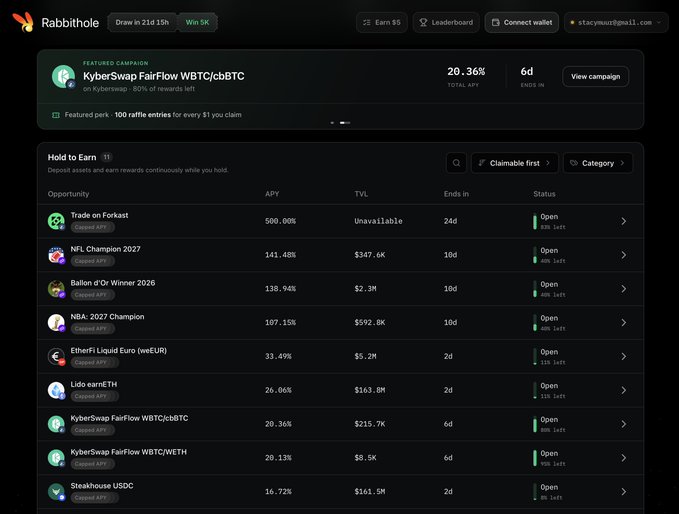
Task: Click the Earn $5 button
Action: click(382, 23)
